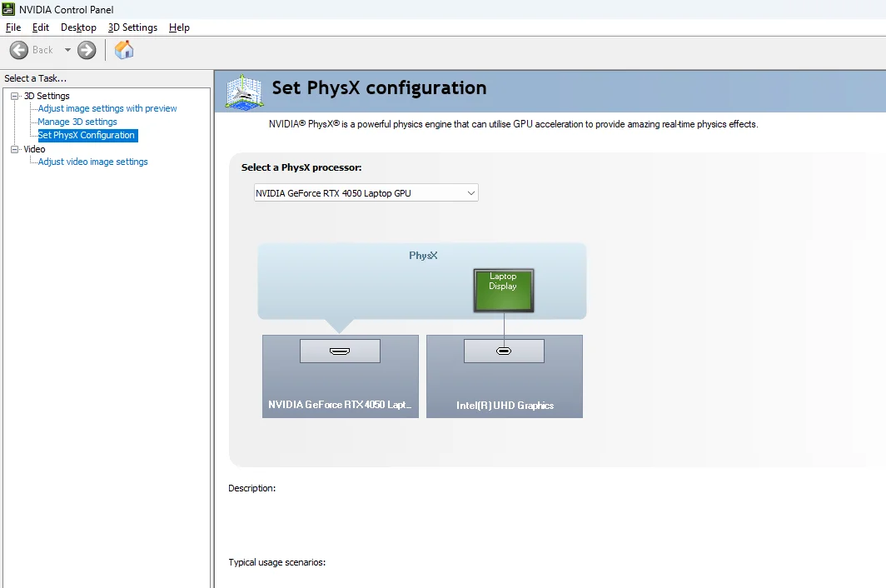This screenshot has height=588, width=886.
Task: Open the Edit menu
Action: coord(41,27)
